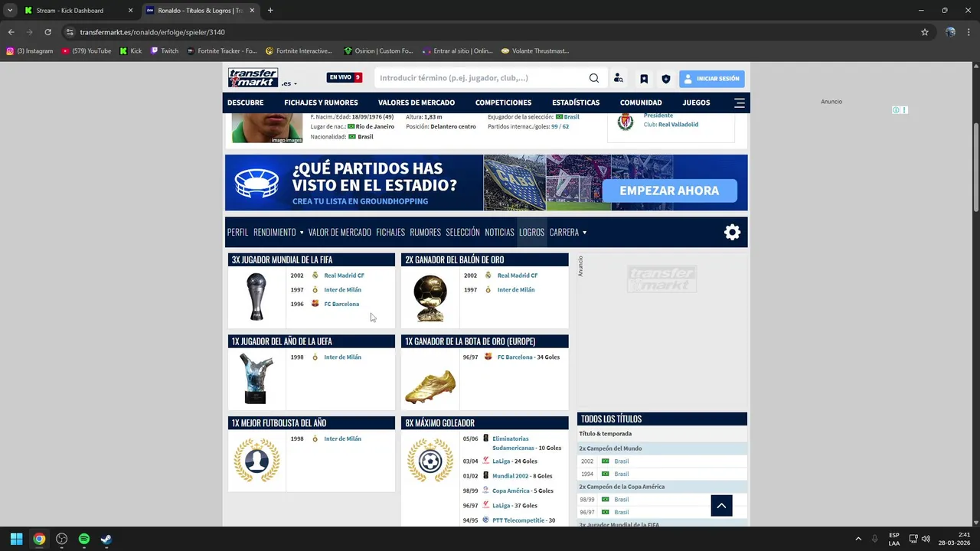Open the settings gear icon
This screenshot has width=980, height=551.
[733, 233]
